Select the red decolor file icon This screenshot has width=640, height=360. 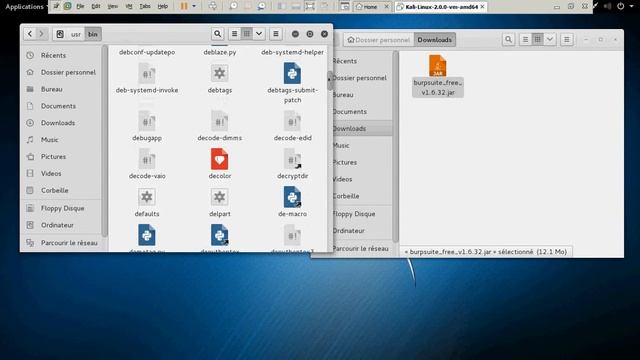click(x=220, y=159)
